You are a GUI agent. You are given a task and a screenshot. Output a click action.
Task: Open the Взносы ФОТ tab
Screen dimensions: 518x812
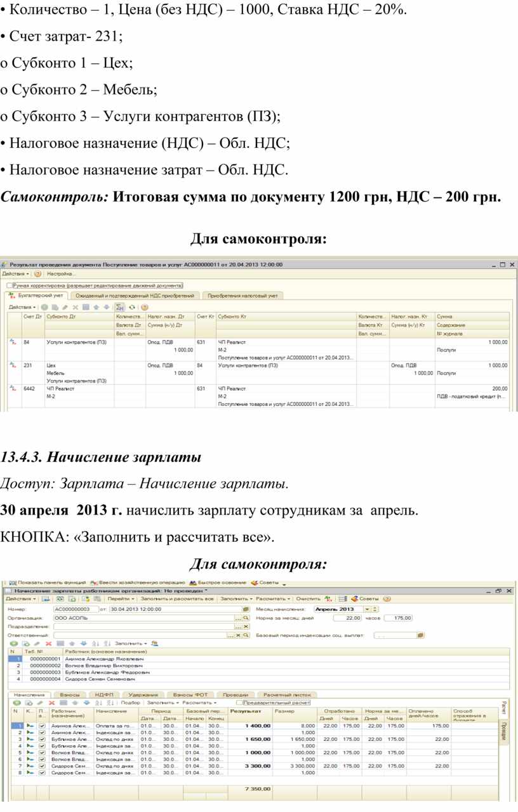[190, 695]
